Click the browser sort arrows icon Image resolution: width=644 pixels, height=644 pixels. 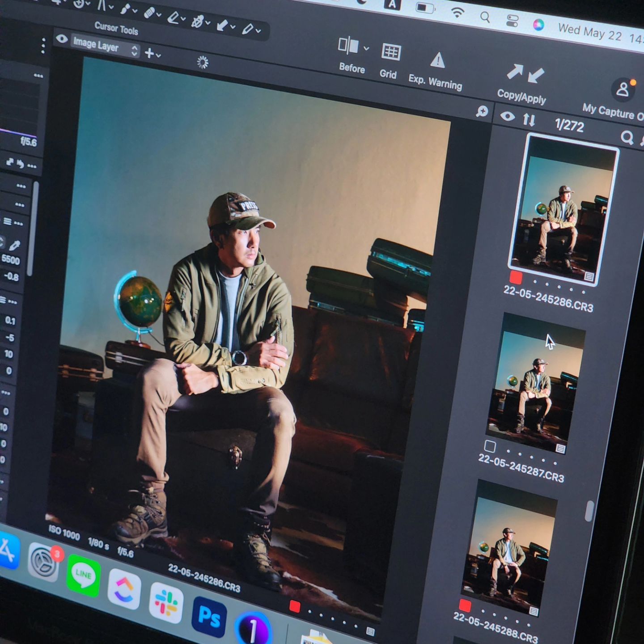click(x=529, y=119)
